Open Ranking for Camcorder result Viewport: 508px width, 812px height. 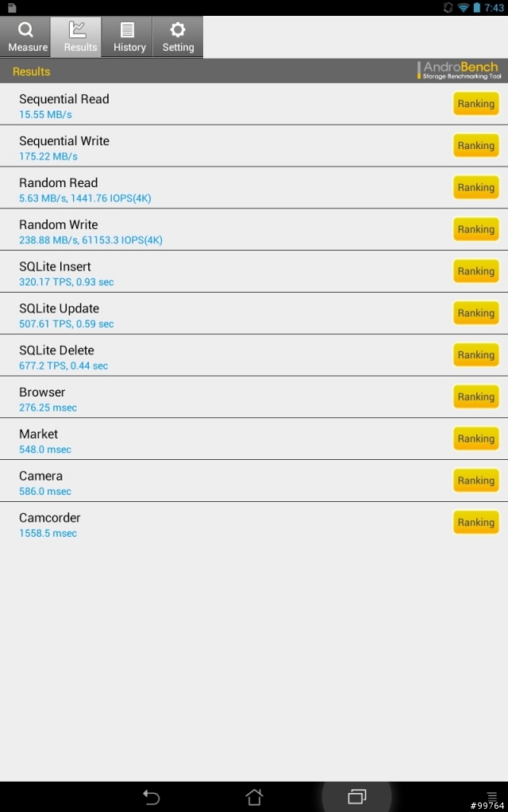coord(476,523)
